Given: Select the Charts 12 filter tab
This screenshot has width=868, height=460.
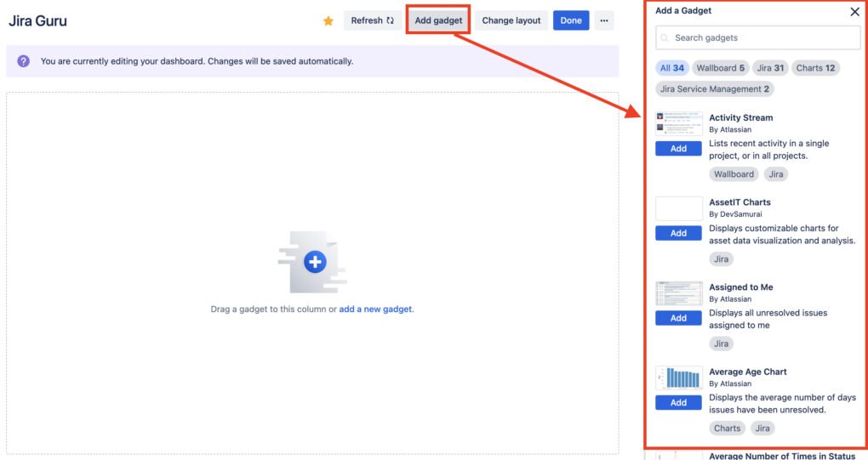Looking at the screenshot, I should click(815, 68).
